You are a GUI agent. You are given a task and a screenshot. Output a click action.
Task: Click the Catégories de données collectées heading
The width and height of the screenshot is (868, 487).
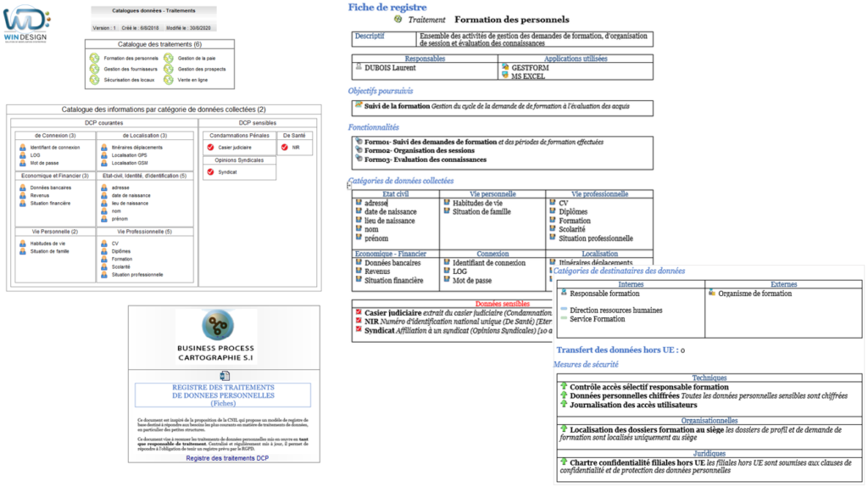[401, 181]
